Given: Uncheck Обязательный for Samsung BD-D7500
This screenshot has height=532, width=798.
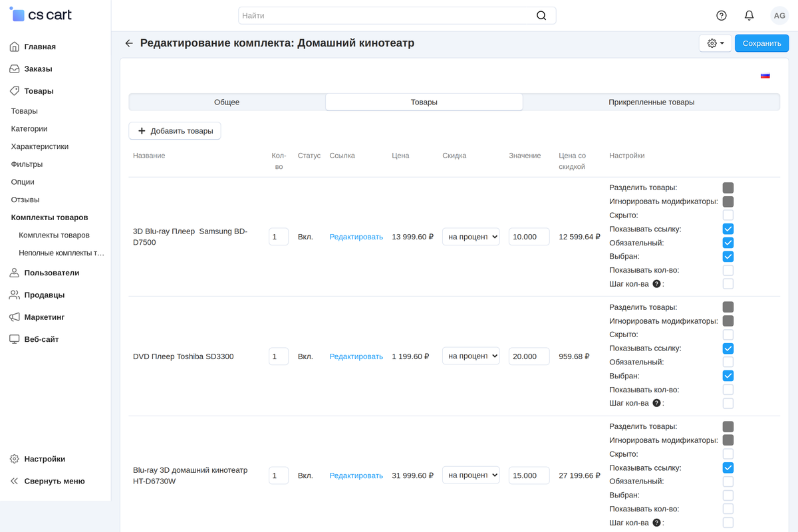Looking at the screenshot, I should pos(728,243).
